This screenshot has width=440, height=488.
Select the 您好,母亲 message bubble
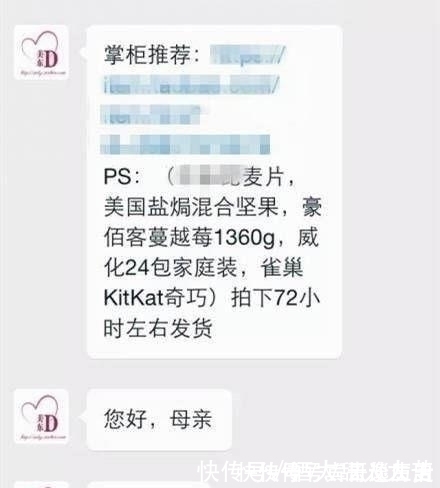pos(159,420)
